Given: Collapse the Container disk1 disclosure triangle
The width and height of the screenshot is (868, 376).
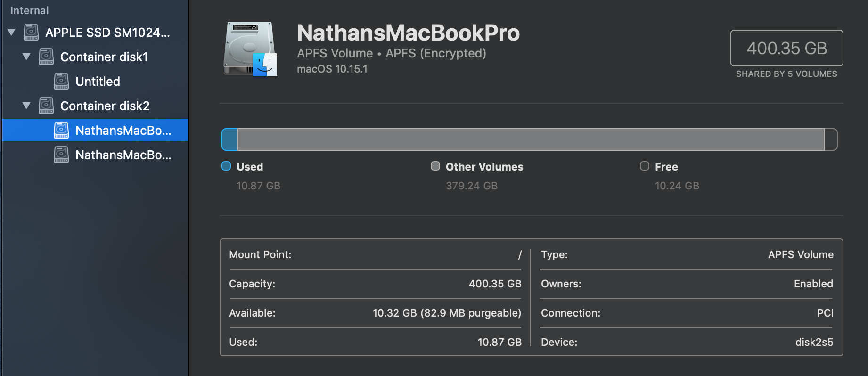Looking at the screenshot, I should [x=27, y=57].
